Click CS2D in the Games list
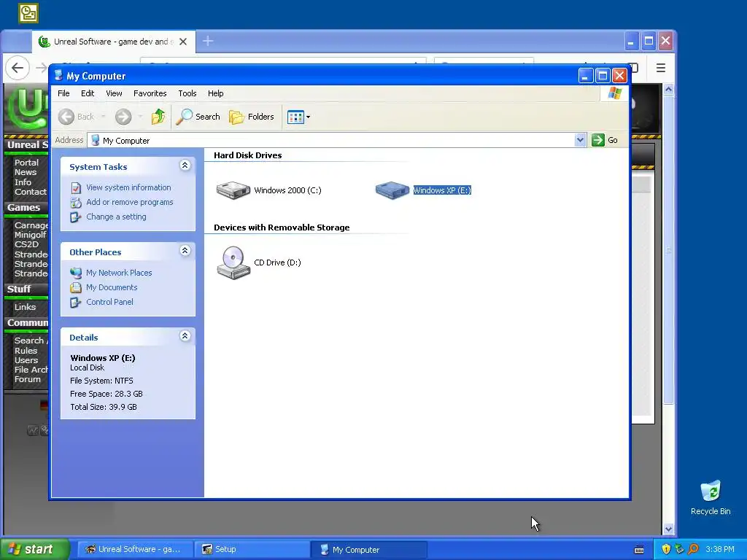Image resolution: width=747 pixels, height=560 pixels. [x=26, y=244]
